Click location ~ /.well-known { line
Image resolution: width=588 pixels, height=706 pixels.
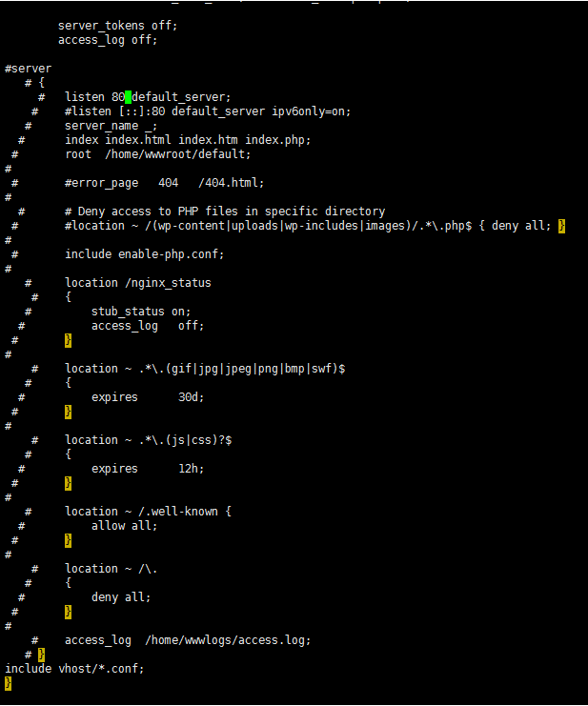(x=149, y=512)
